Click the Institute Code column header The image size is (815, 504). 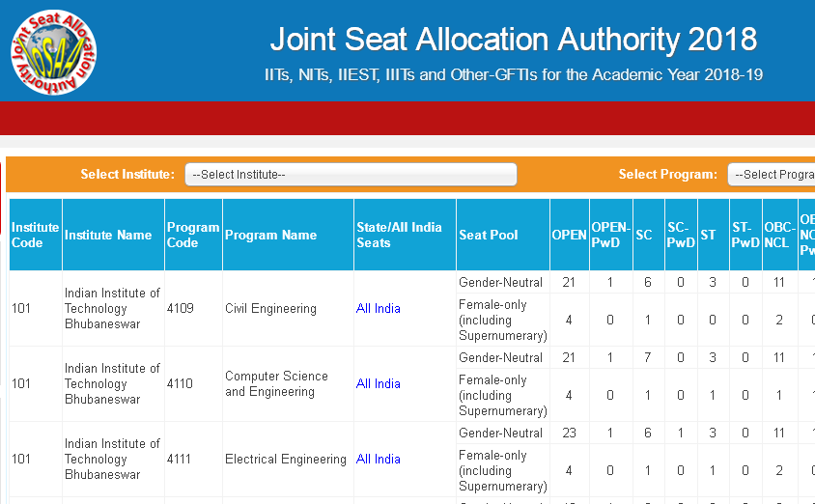35,235
